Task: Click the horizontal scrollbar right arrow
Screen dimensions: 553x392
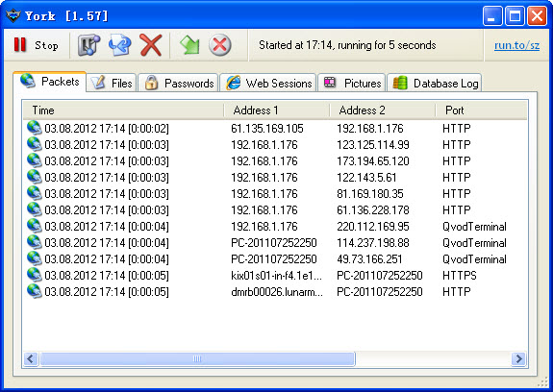Action: coord(518,359)
